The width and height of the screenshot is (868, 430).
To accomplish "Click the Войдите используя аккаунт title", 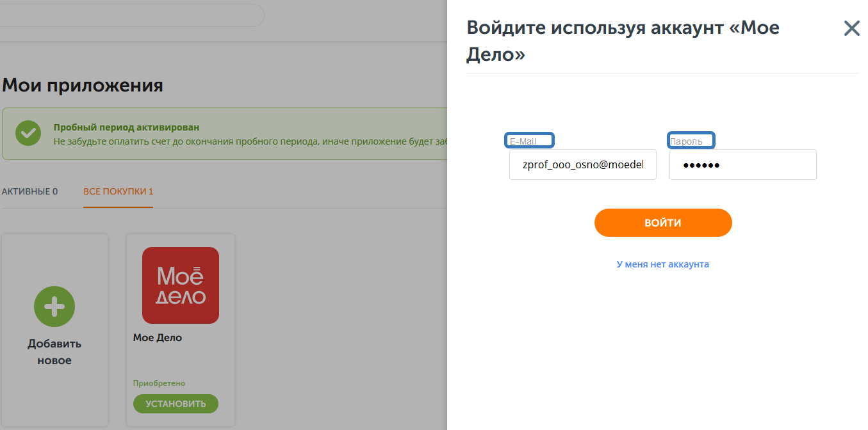I will [623, 40].
